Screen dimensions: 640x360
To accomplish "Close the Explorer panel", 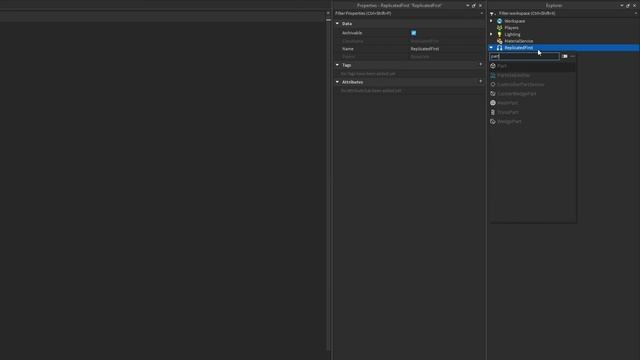I will point(634,5).
